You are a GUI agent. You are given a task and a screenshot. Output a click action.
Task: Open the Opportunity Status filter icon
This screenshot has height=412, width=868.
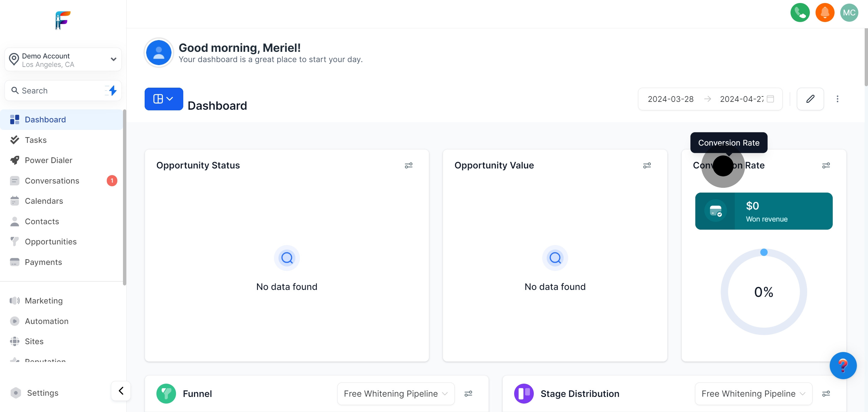point(409,165)
